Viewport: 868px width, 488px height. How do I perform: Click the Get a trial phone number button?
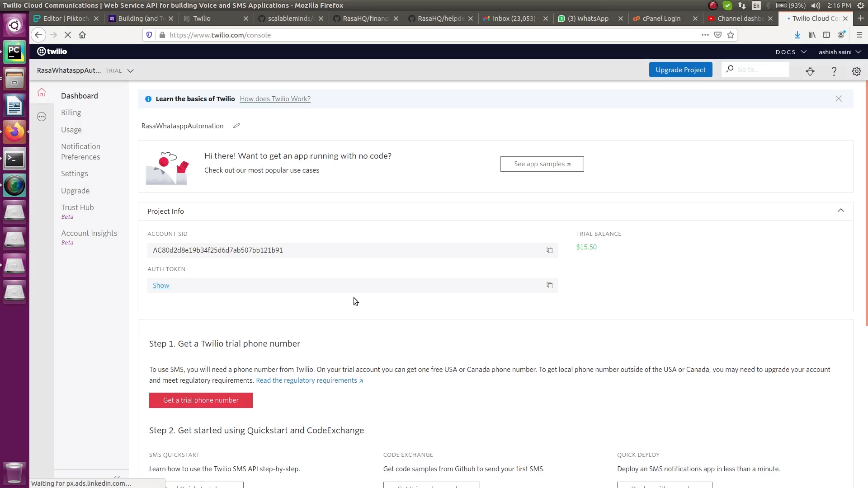[201, 400]
